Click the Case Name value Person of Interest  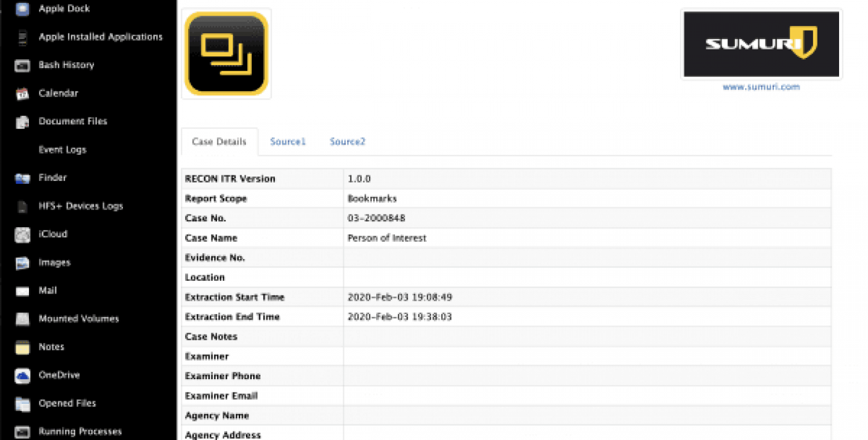pos(387,238)
